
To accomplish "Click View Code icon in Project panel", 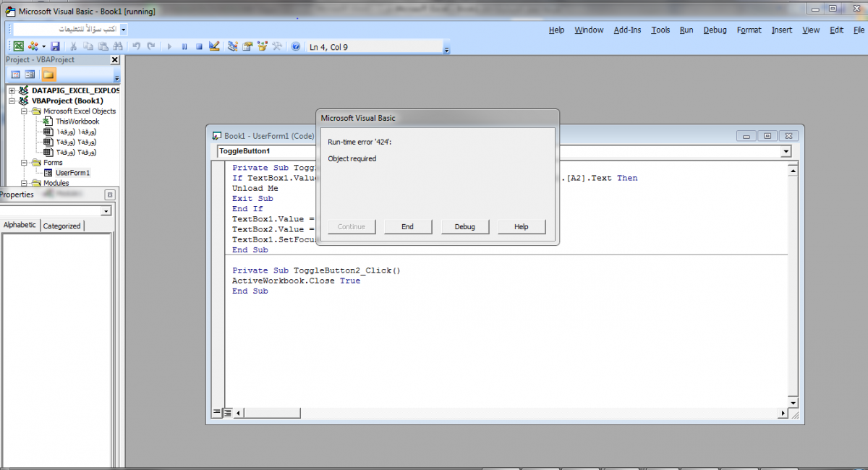I will 15,74.
